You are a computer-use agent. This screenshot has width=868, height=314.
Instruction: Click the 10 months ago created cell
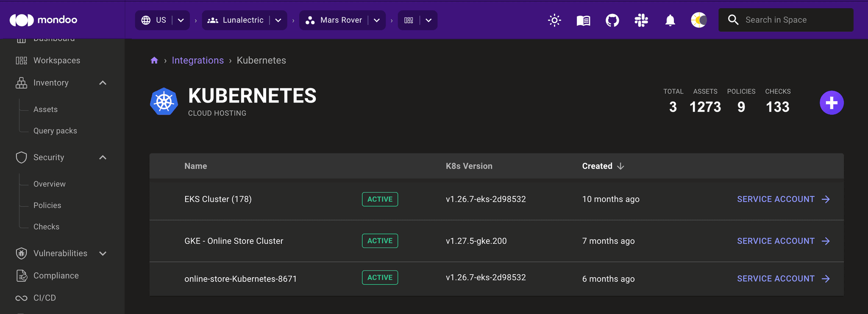[611, 199]
